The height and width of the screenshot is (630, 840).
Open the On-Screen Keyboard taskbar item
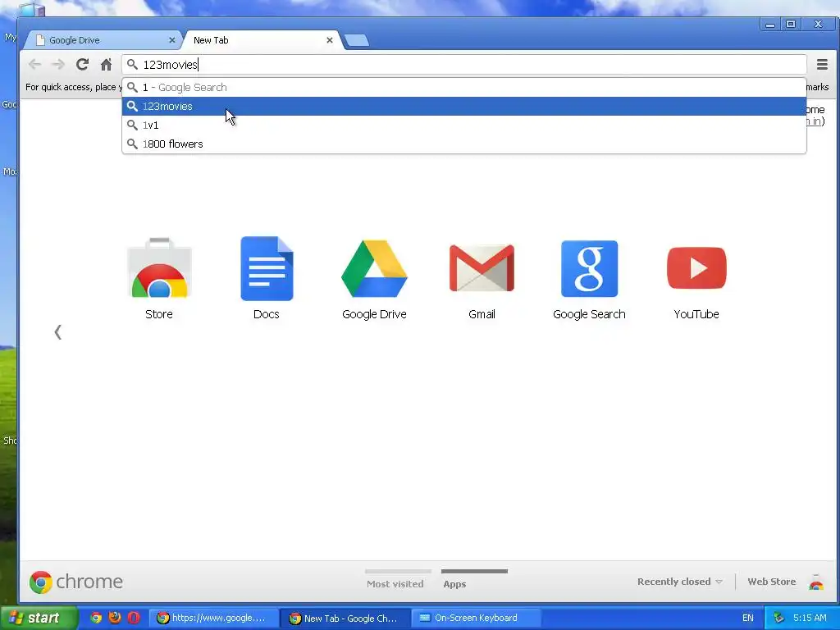pyautogui.click(x=477, y=618)
